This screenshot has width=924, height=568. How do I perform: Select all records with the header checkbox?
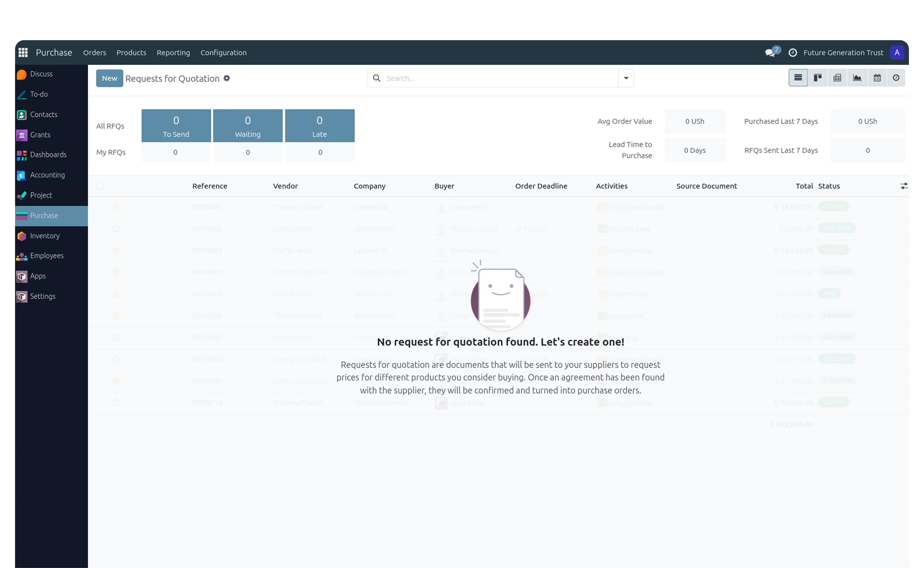100,186
